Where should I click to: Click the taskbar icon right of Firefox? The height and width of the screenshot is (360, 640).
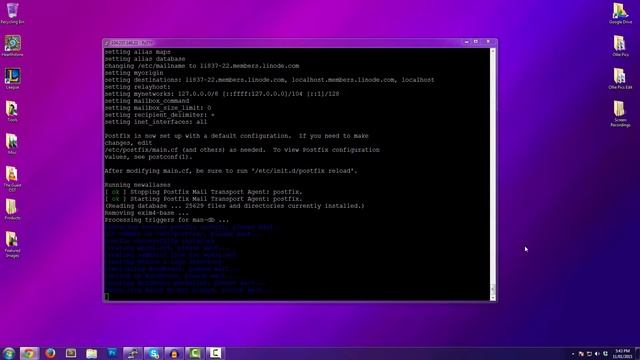click(71, 353)
